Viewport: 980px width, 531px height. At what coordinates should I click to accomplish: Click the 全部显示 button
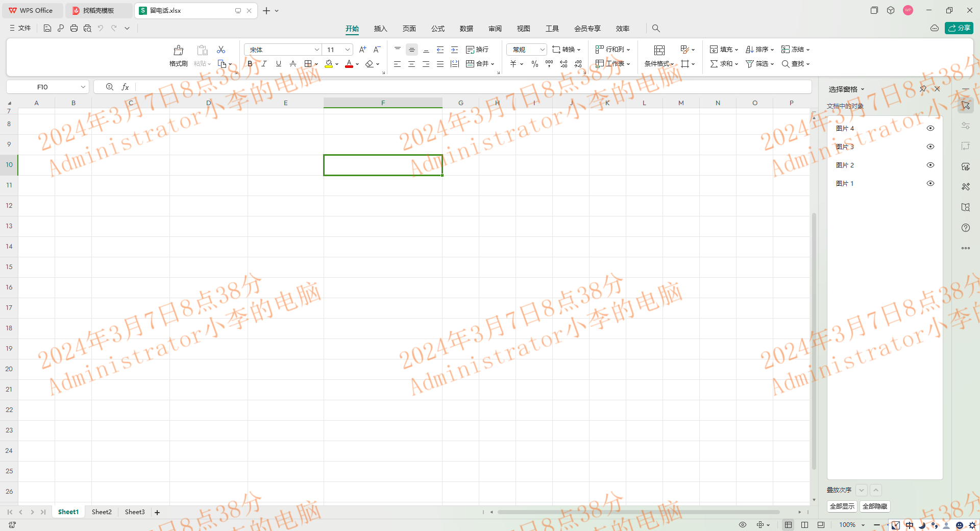point(842,506)
